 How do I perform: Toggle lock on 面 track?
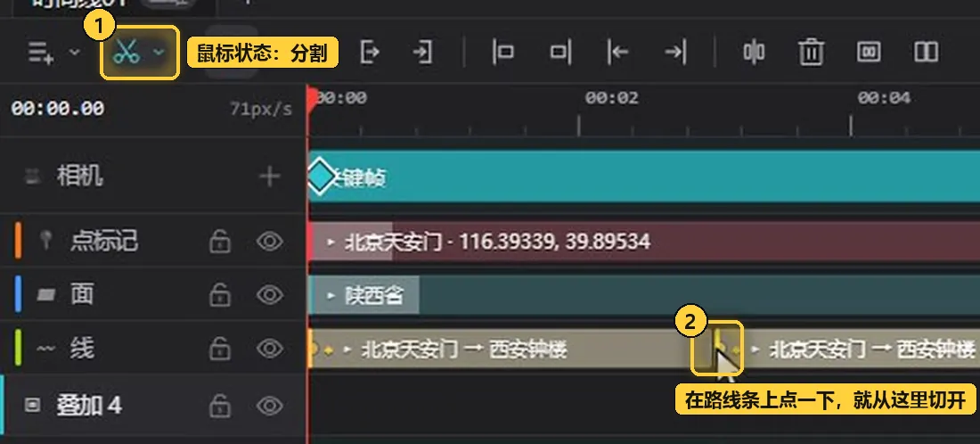[x=219, y=294]
